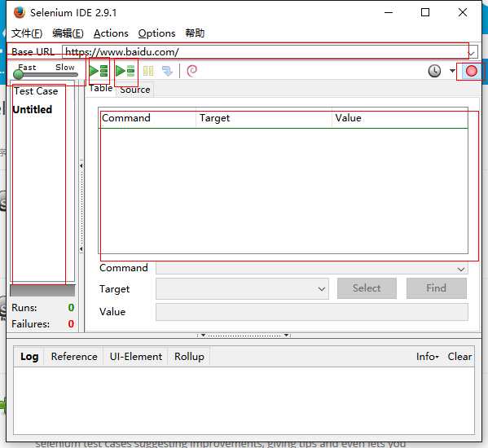The height and width of the screenshot is (448, 488).
Task: Click the Firefox icon in title bar
Action: click(20, 13)
